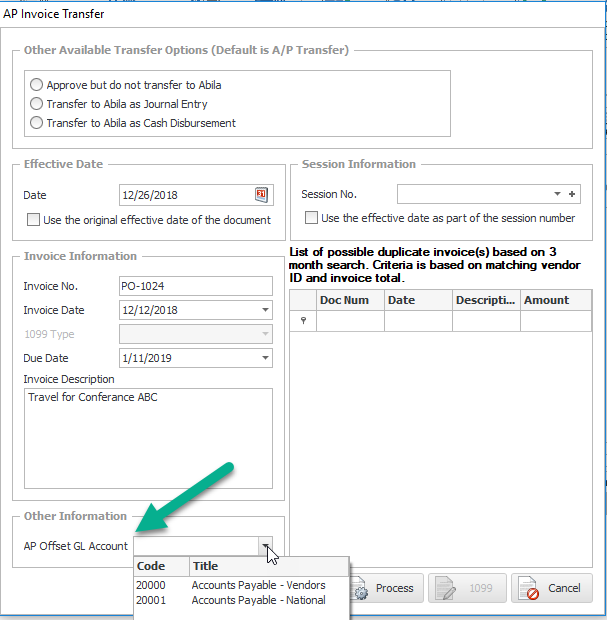This screenshot has width=607, height=620.
Task: Sort duplicates grid by Amount column header
Action: tap(555, 300)
